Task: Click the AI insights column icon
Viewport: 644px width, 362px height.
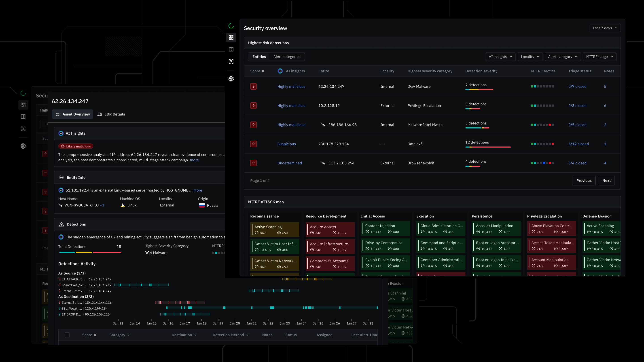Action: 280,71
